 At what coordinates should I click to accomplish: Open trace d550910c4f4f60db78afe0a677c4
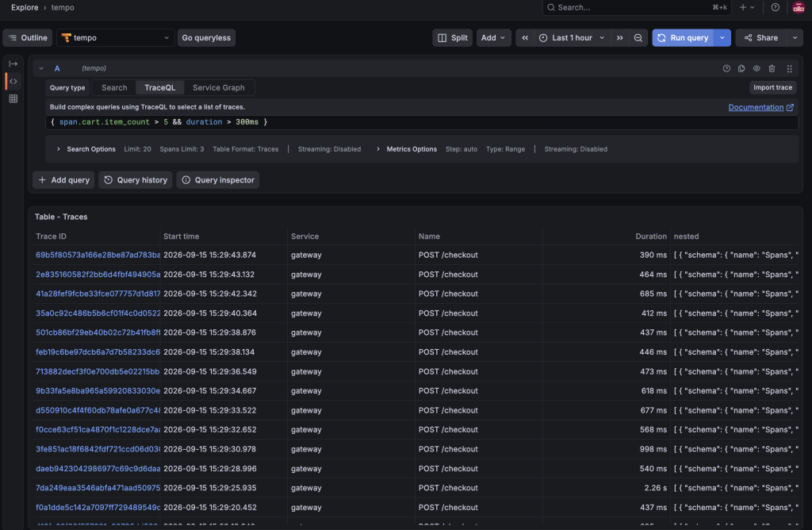point(98,410)
